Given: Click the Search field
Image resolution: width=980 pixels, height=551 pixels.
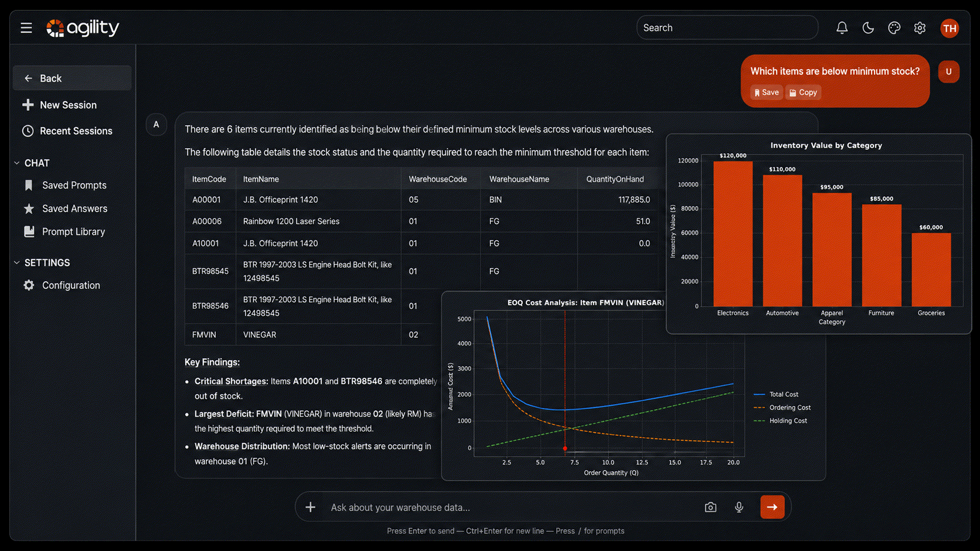Looking at the screenshot, I should [727, 28].
